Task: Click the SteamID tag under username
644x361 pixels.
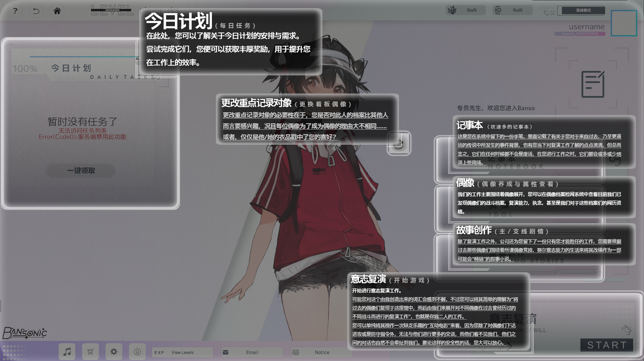Action: (x=580, y=34)
